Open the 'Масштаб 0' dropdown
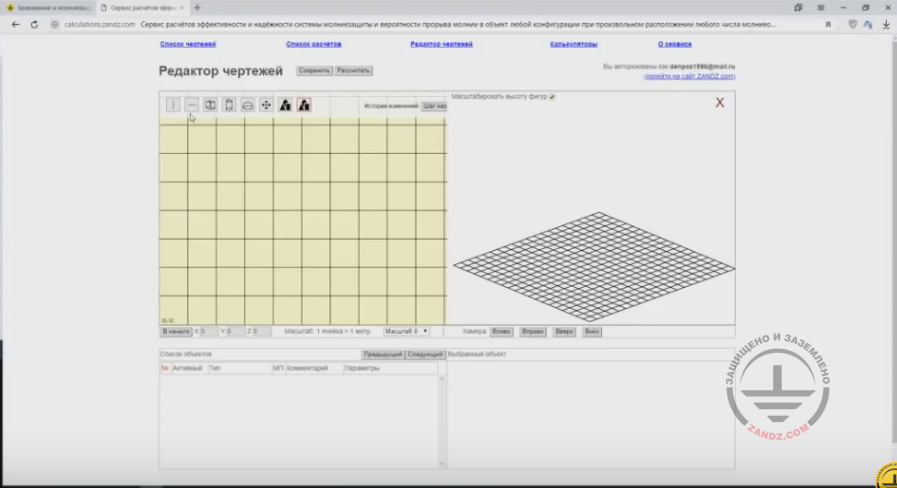Viewport: 897px width, 488px height. point(406,331)
